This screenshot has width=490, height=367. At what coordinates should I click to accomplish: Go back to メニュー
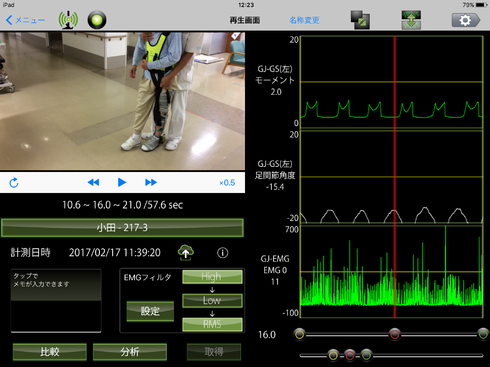pos(25,20)
